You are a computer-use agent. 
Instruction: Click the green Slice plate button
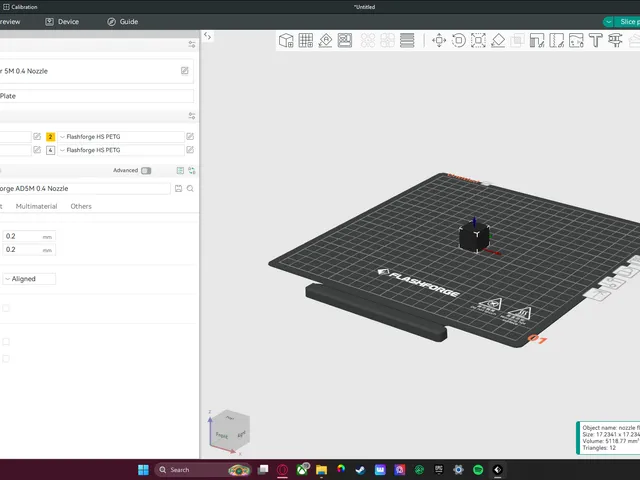(628, 22)
